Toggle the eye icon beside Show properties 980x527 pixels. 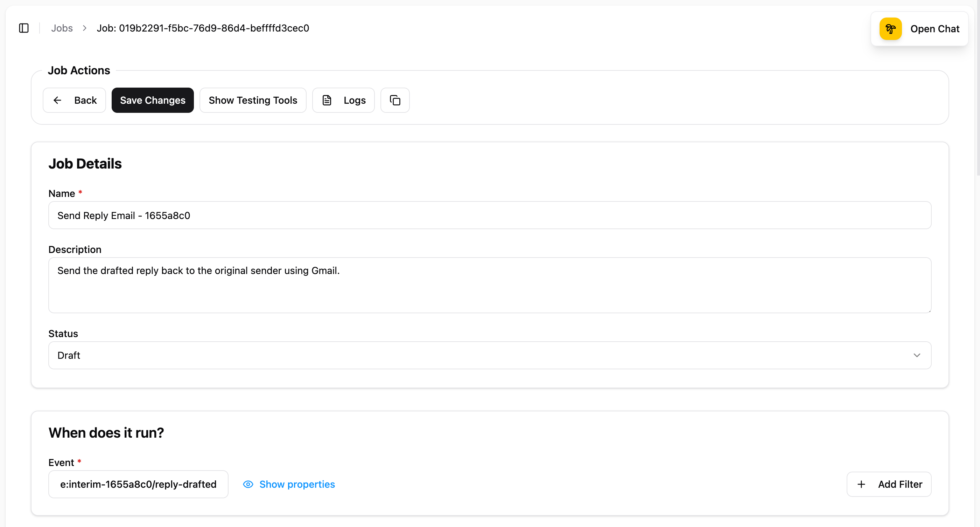(248, 484)
